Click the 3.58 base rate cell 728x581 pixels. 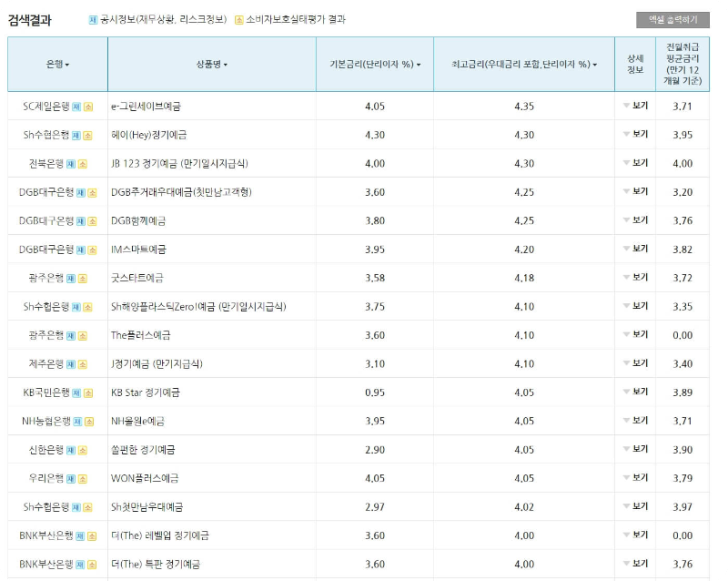[375, 278]
